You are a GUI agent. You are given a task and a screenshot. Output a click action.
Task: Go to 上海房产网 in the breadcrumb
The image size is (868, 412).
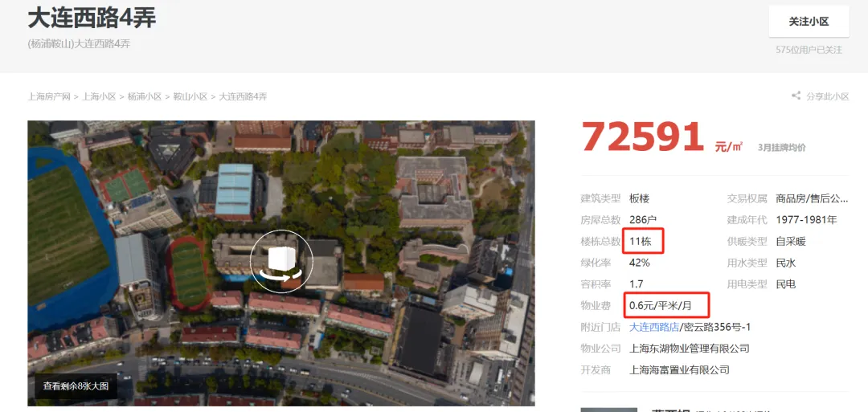tap(49, 96)
